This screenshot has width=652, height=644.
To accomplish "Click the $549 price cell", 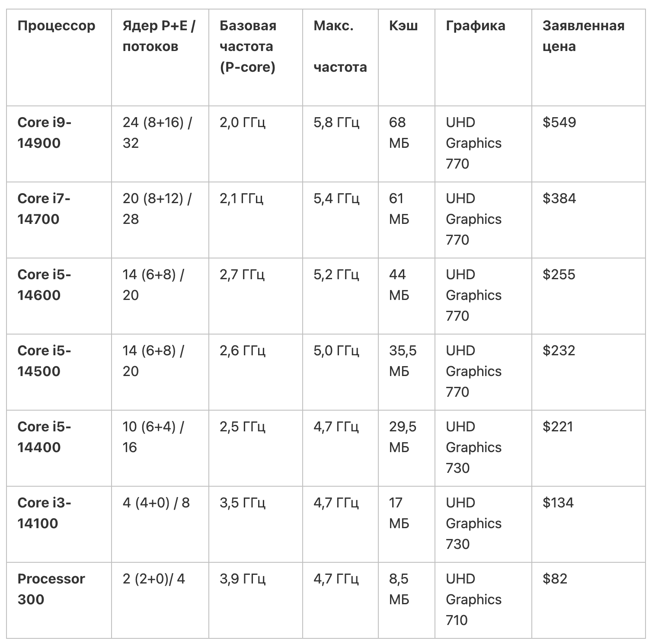I will click(x=559, y=122).
